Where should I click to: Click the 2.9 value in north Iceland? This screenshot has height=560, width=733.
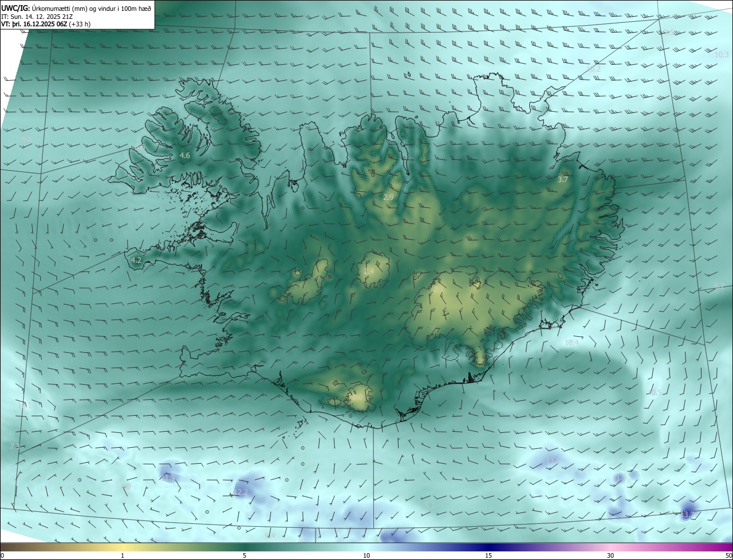pyautogui.click(x=388, y=197)
